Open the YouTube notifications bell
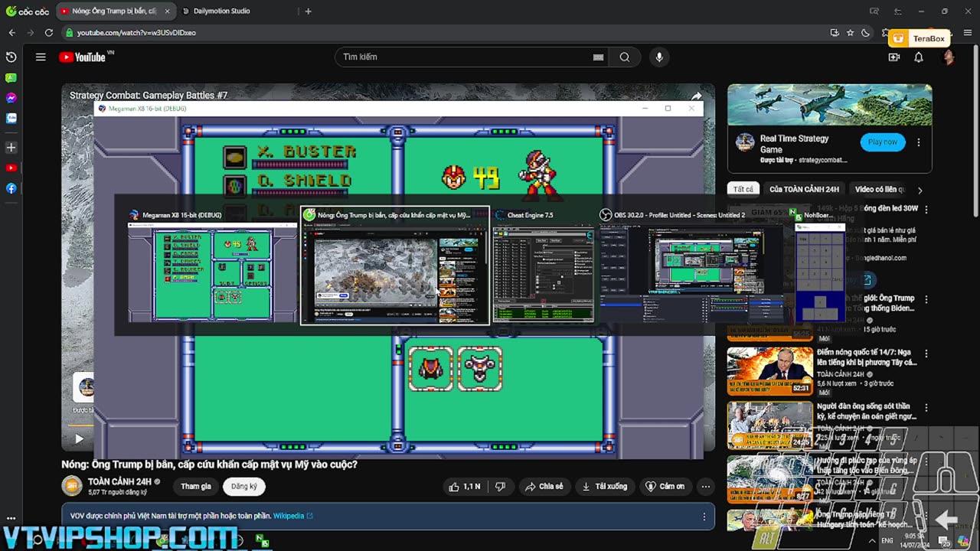Image resolution: width=980 pixels, height=551 pixels. point(919,57)
